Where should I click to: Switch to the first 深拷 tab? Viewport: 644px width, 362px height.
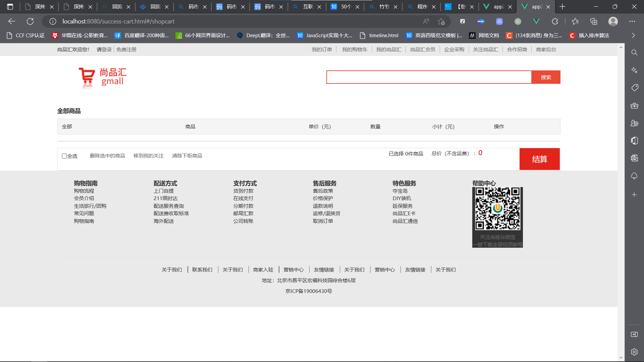pyautogui.click(x=39, y=7)
